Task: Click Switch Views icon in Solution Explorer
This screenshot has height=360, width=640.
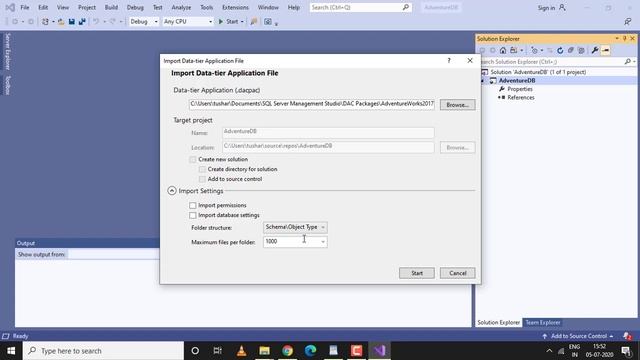Action: [513, 50]
